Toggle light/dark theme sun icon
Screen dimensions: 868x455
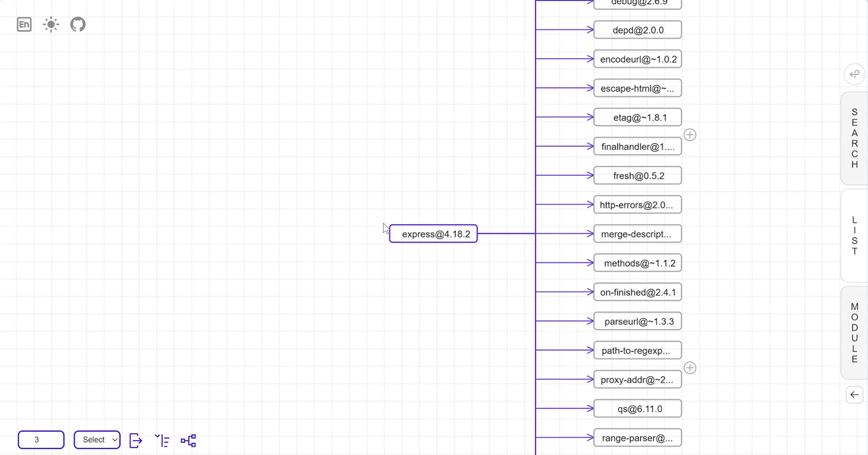tap(51, 25)
